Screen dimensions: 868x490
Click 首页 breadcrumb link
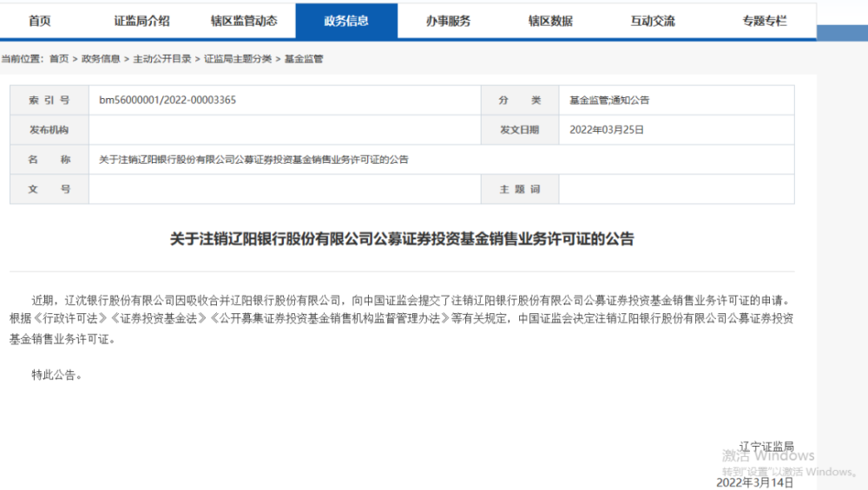click(59, 59)
